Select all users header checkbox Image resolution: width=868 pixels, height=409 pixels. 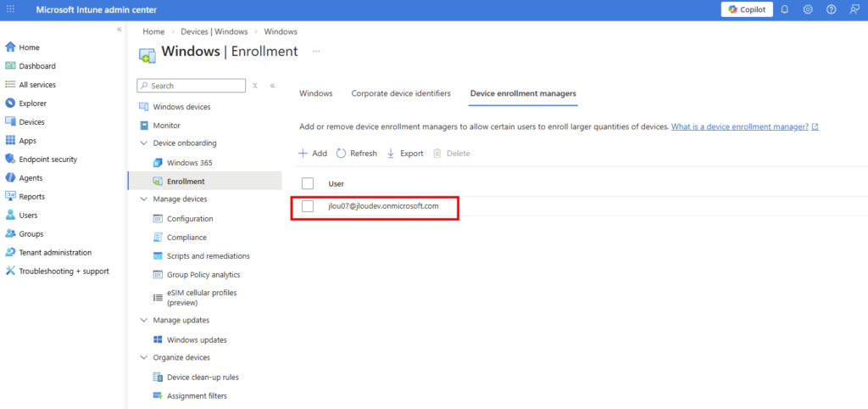point(308,183)
